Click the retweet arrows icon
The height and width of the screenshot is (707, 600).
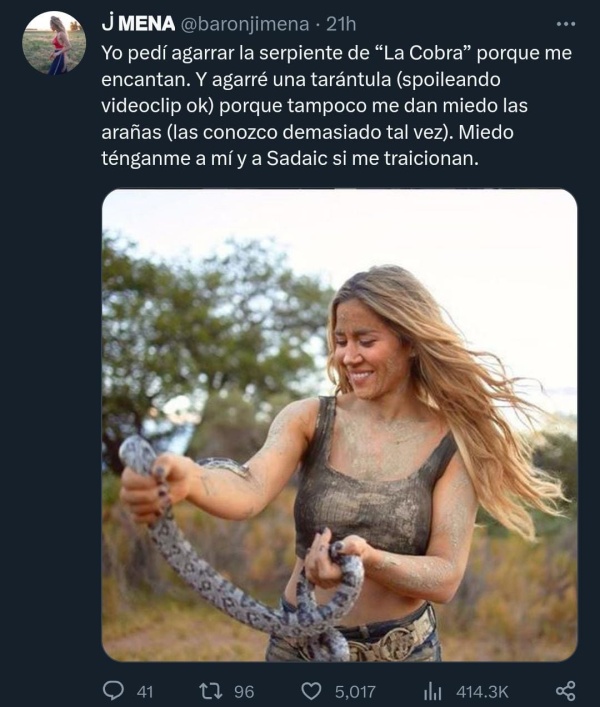(x=211, y=691)
